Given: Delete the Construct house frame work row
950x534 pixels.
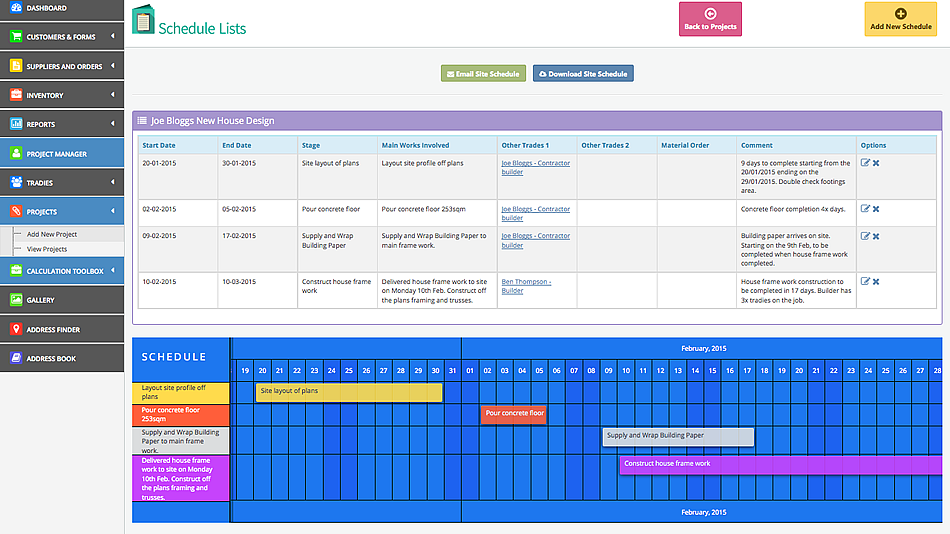Looking at the screenshot, I should 876,282.
